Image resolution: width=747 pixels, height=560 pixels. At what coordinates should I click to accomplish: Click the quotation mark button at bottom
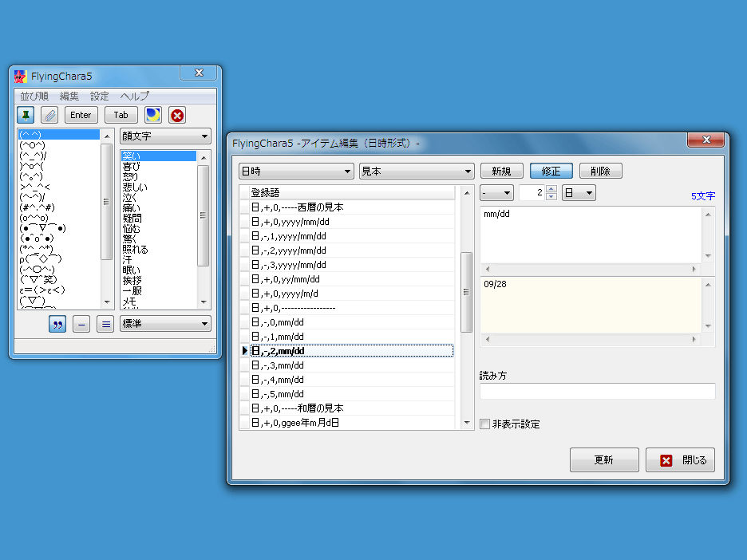57,325
